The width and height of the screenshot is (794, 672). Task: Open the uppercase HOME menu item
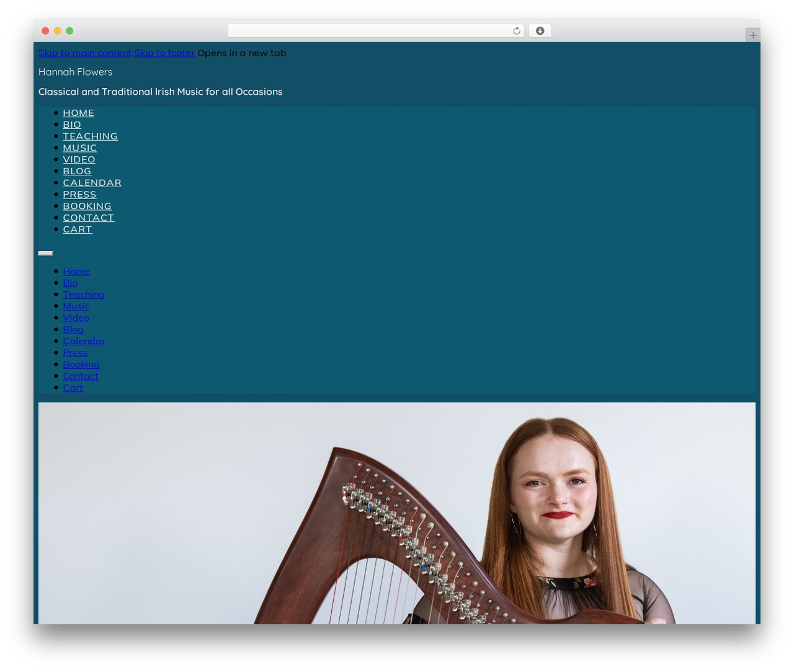(x=79, y=113)
